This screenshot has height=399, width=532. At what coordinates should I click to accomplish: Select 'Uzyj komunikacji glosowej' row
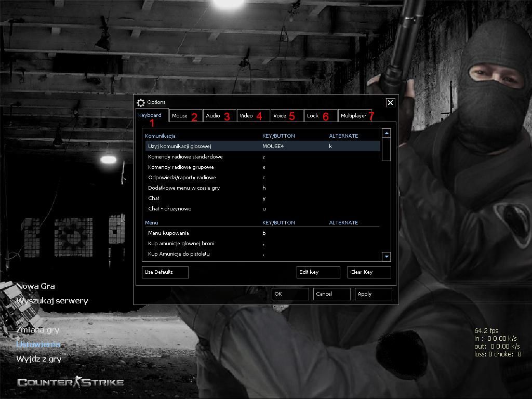[x=262, y=146]
